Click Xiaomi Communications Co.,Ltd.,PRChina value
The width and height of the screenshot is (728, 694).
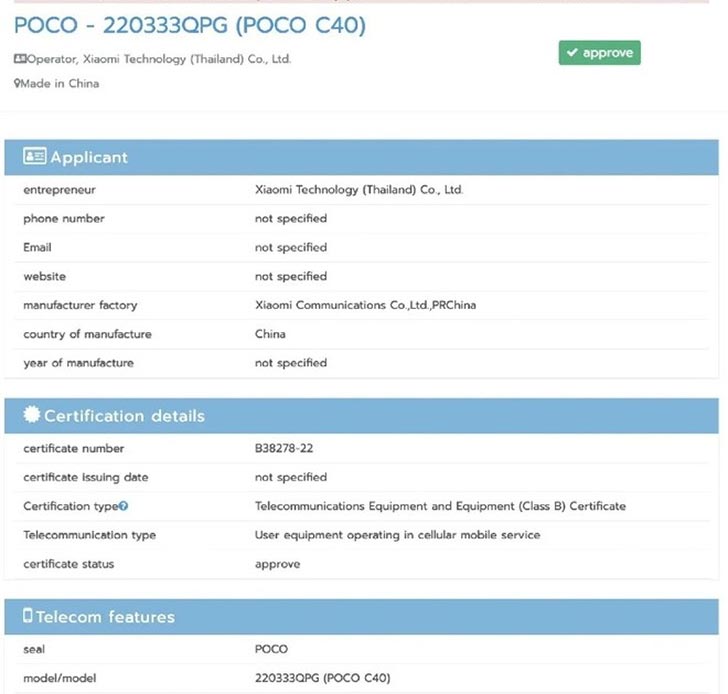[x=365, y=305]
